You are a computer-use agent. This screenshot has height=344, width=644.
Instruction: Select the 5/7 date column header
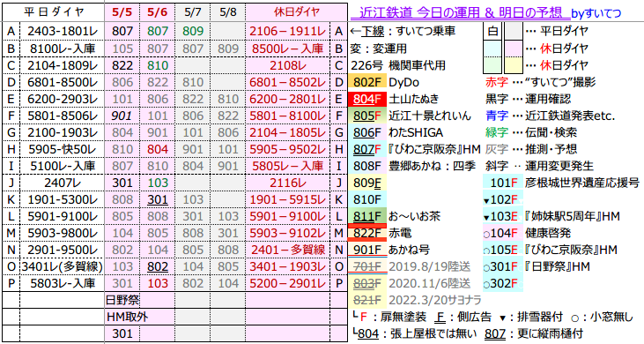click(x=193, y=12)
